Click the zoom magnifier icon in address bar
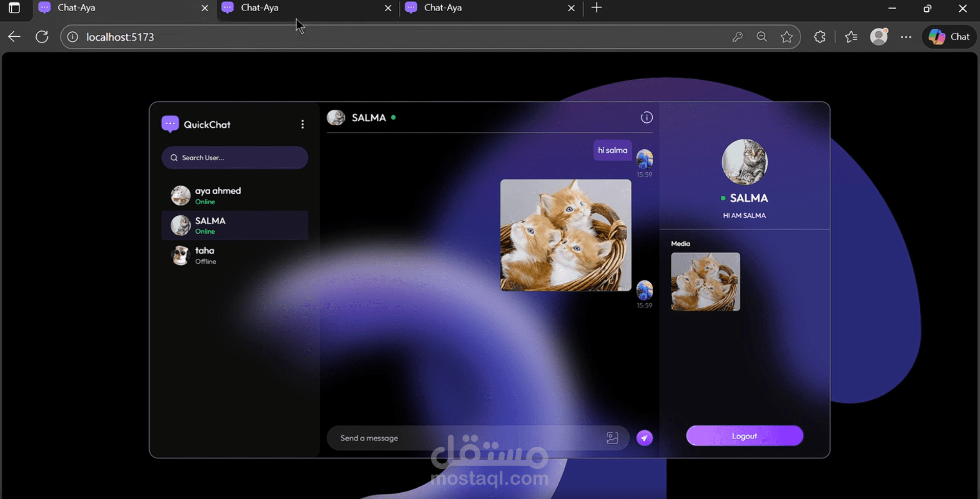The image size is (980, 499). tap(762, 37)
